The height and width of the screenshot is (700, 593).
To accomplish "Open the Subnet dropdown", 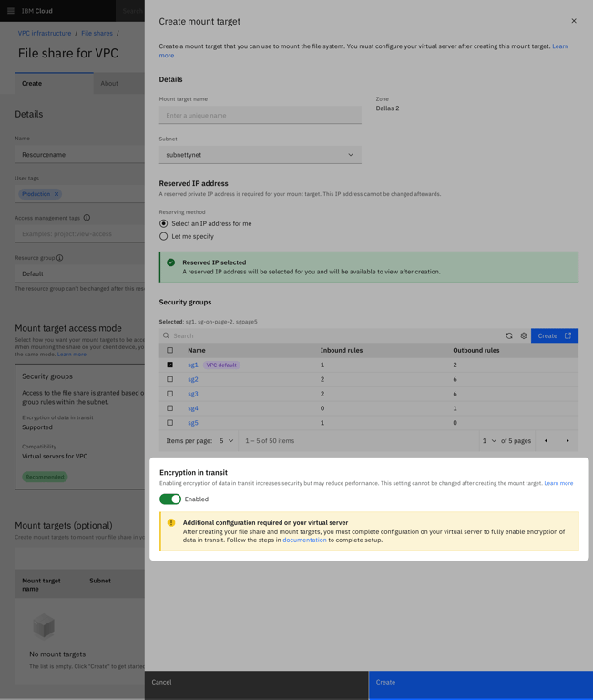I will pos(261,155).
